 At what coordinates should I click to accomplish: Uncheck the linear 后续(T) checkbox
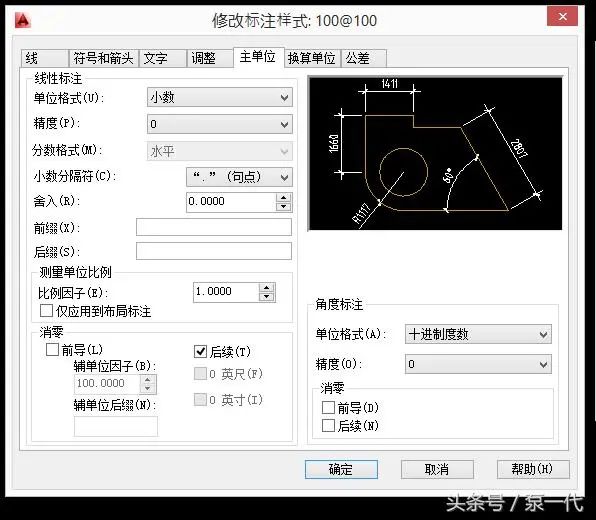200,352
